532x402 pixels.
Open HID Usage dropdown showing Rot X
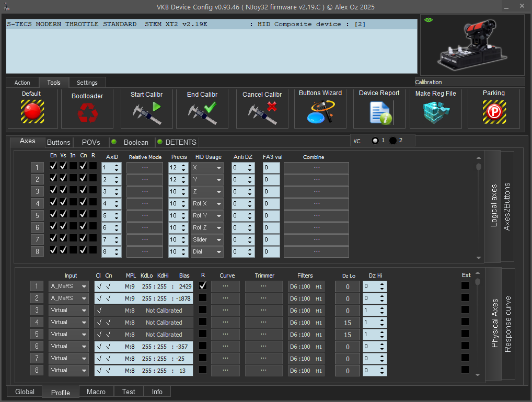point(207,203)
